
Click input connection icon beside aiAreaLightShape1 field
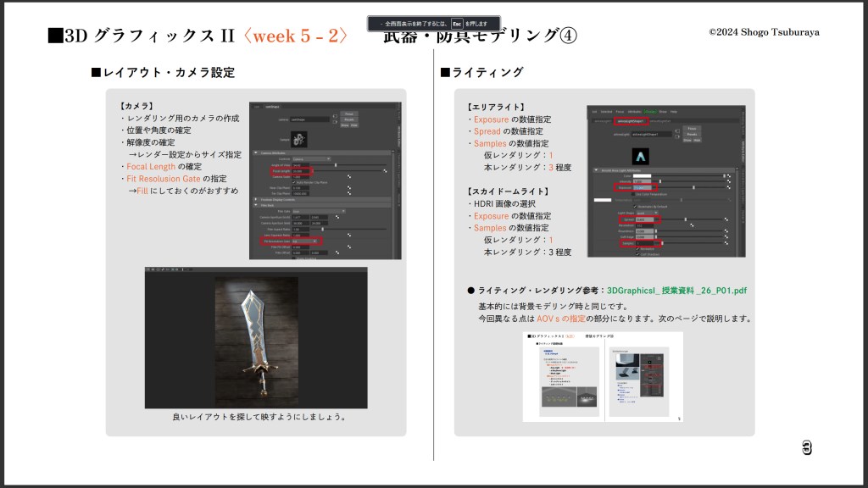pyautogui.click(x=676, y=131)
